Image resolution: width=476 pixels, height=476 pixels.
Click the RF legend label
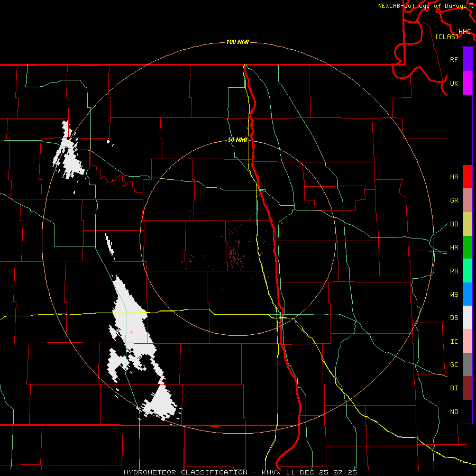pos(454,59)
